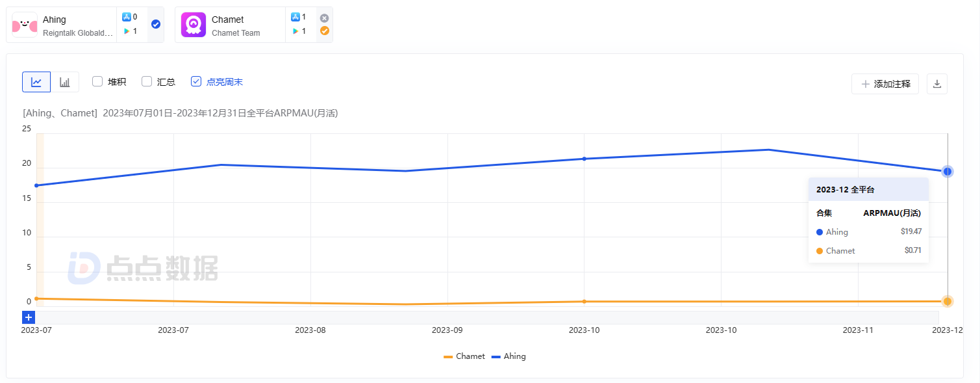The height and width of the screenshot is (383, 980).
Task: Switch to line chart view
Action: click(x=36, y=82)
